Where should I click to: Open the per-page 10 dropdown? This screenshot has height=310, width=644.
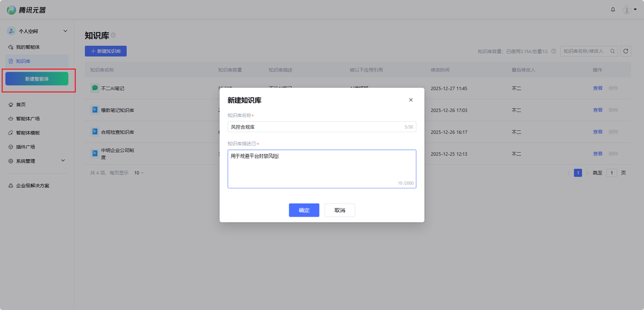click(x=139, y=173)
